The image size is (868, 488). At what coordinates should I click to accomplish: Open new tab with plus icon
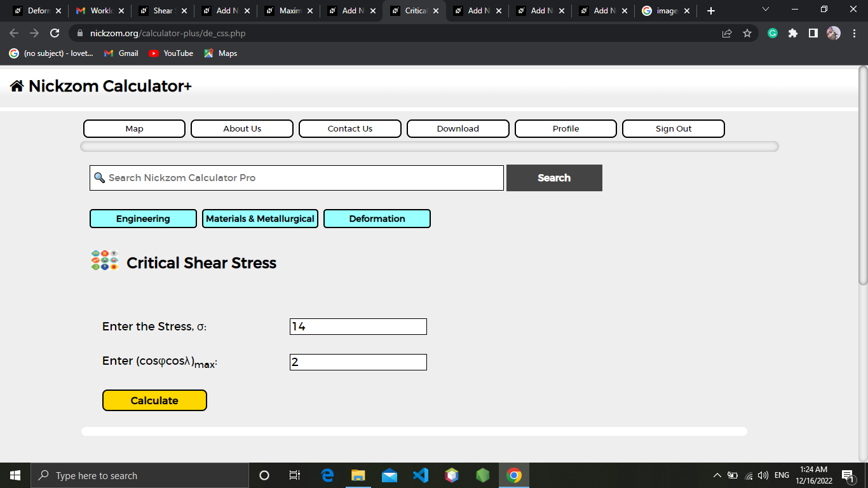pyautogui.click(x=711, y=11)
